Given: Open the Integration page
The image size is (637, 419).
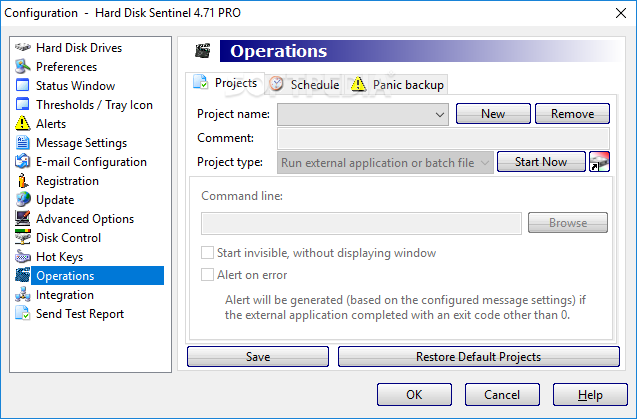Looking at the screenshot, I should click(x=65, y=295).
